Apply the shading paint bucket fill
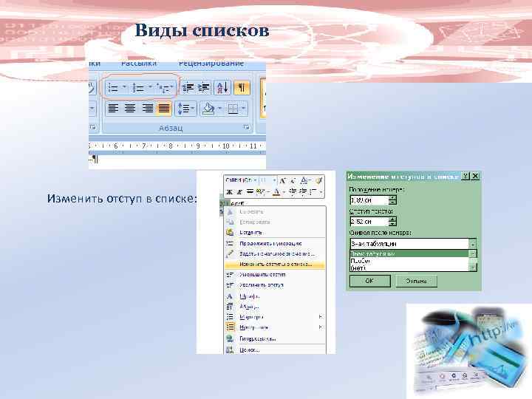Viewport: 532px width, 399px height. pyautogui.click(x=208, y=109)
